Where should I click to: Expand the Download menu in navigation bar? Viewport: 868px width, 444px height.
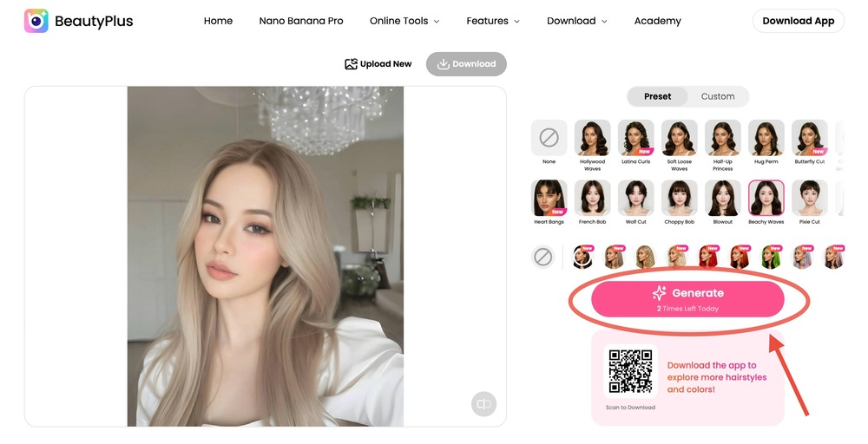[577, 21]
